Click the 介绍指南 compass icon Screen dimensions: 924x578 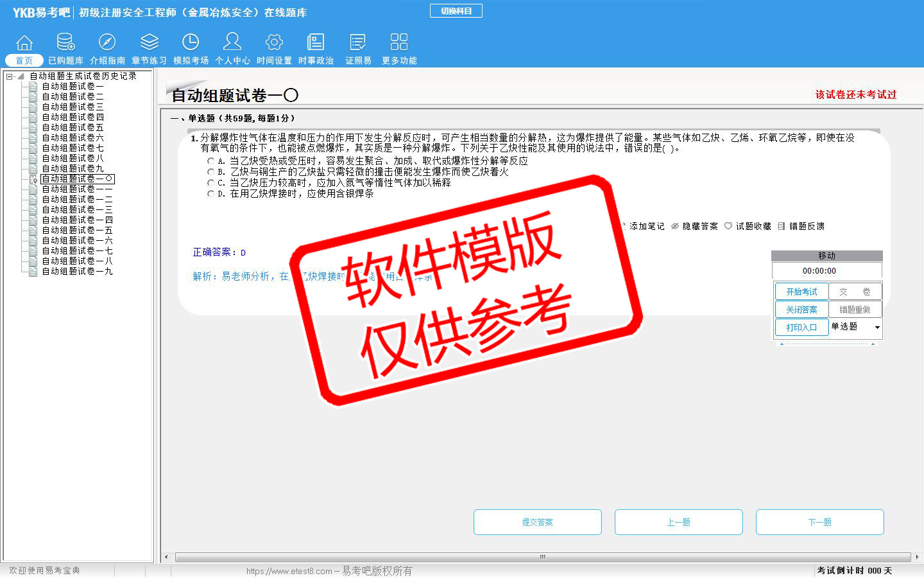click(107, 42)
